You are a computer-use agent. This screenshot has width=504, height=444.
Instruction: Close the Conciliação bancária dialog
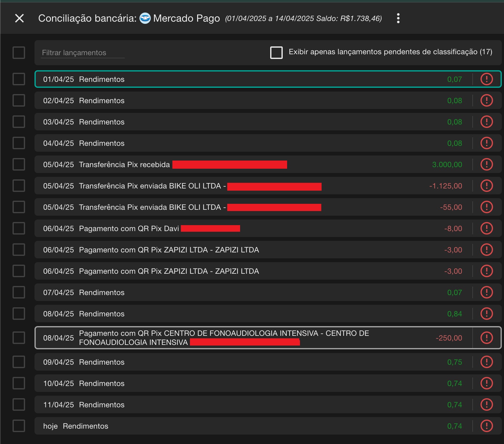(x=19, y=18)
